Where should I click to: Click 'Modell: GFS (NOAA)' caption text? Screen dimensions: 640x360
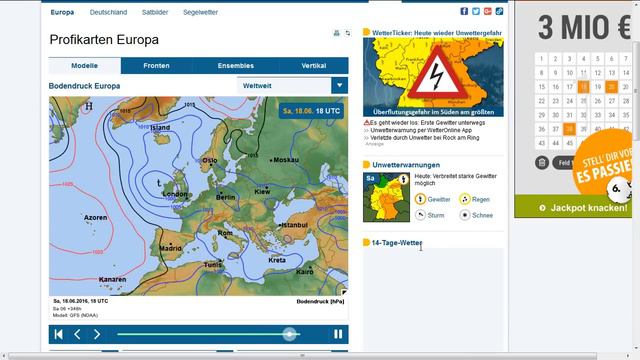pos(75,316)
